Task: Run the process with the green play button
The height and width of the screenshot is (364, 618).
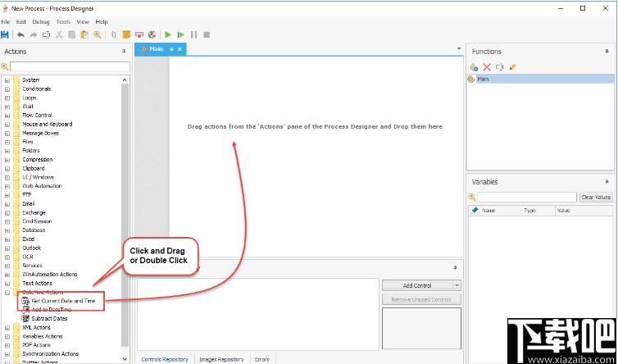Action: [168, 34]
